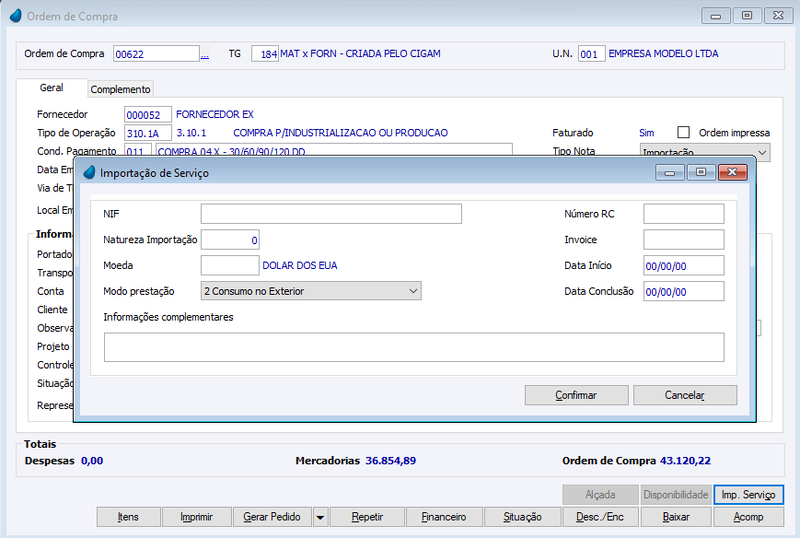Click the Despesas total 0,00
Image resolution: width=800 pixels, height=538 pixels.
[92, 460]
